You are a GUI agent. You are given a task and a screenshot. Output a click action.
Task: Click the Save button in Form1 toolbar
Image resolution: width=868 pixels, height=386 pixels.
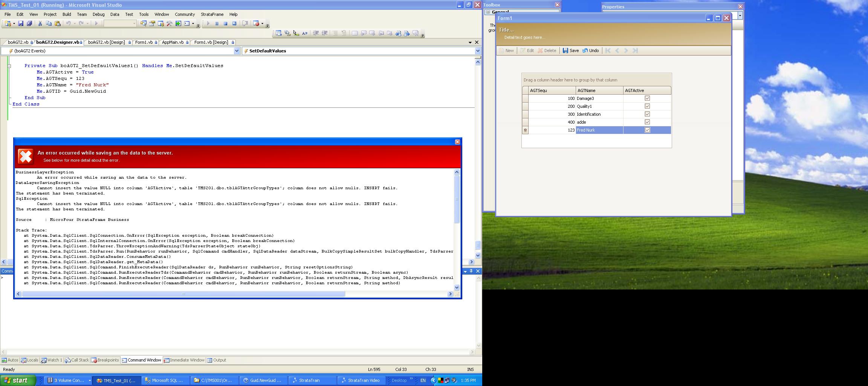tap(571, 51)
